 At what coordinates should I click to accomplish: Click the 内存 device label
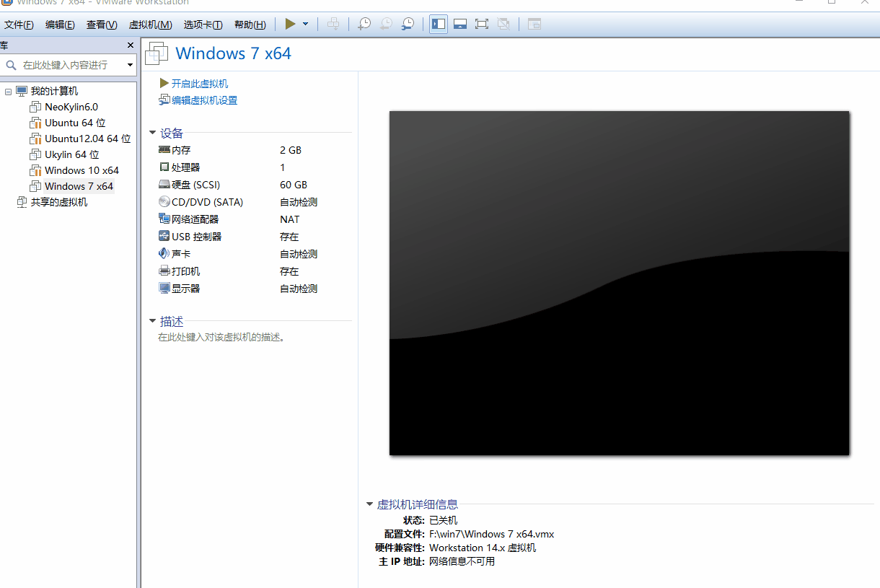181,150
